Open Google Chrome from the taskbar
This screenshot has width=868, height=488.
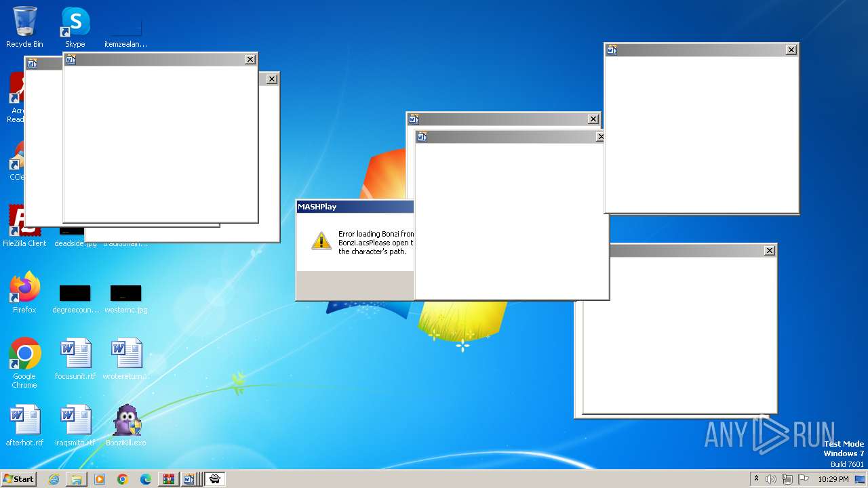[123, 479]
